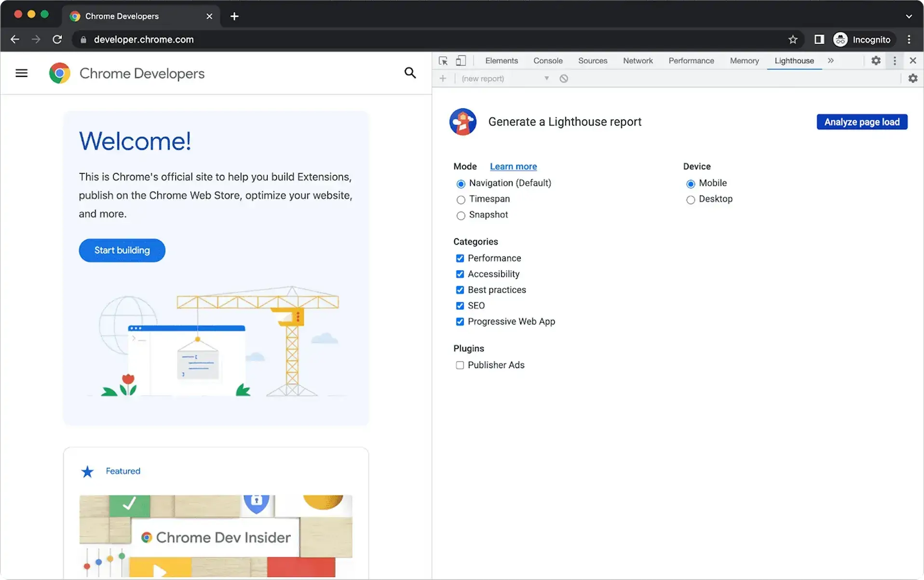Open Lighthouse settings gear icon

coord(912,79)
